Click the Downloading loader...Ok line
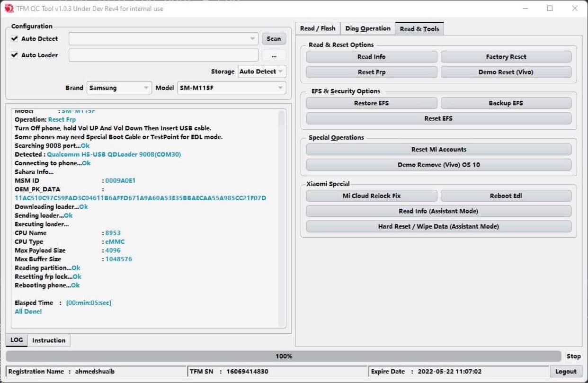 click(51, 207)
